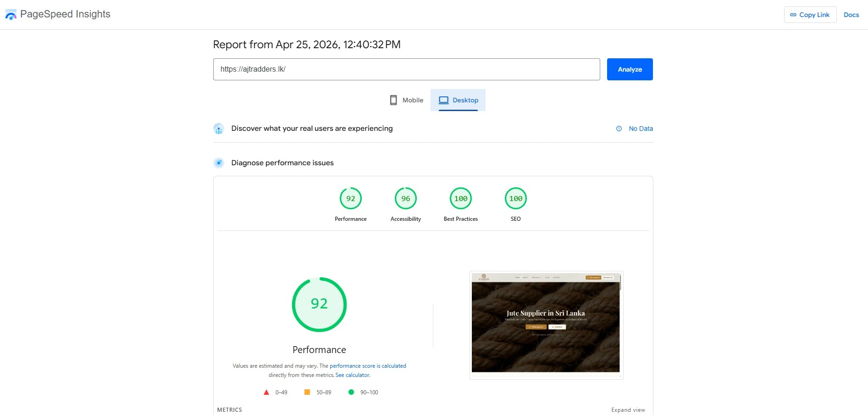This screenshot has height=415, width=868.
Task: Click the report date heading text
Action: click(x=307, y=45)
